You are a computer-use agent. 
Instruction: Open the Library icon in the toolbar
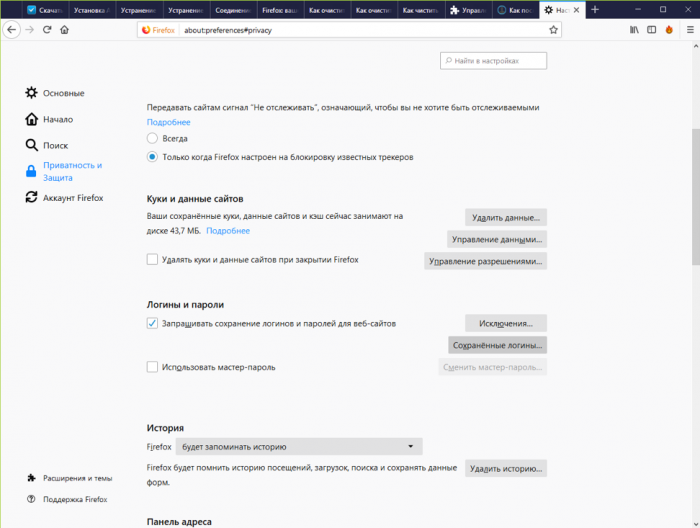pos(634,30)
